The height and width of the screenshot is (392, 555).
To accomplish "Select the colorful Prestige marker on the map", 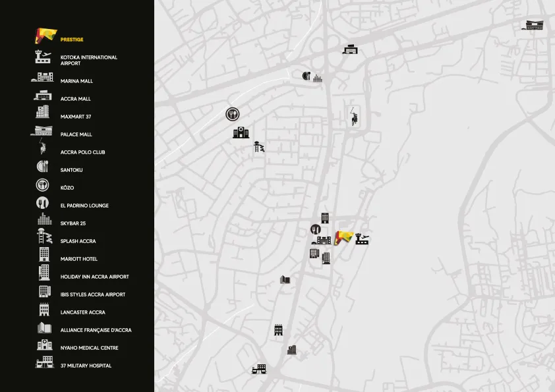I will point(344,238).
